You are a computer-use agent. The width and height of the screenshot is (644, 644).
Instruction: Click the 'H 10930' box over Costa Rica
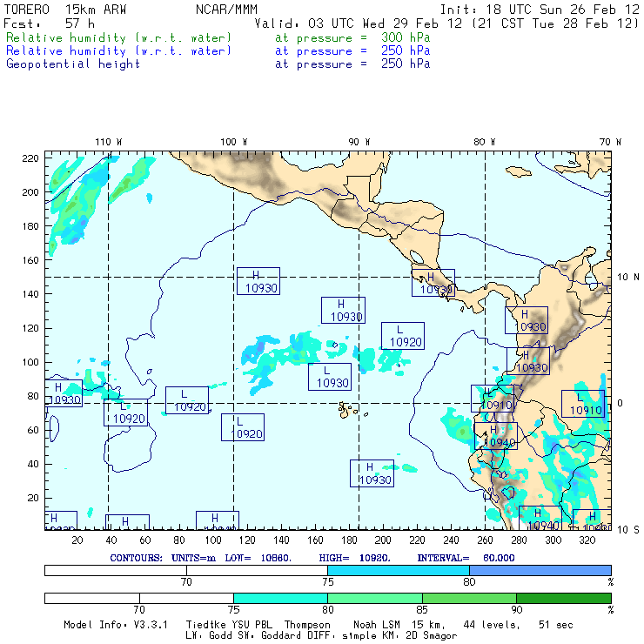(433, 283)
